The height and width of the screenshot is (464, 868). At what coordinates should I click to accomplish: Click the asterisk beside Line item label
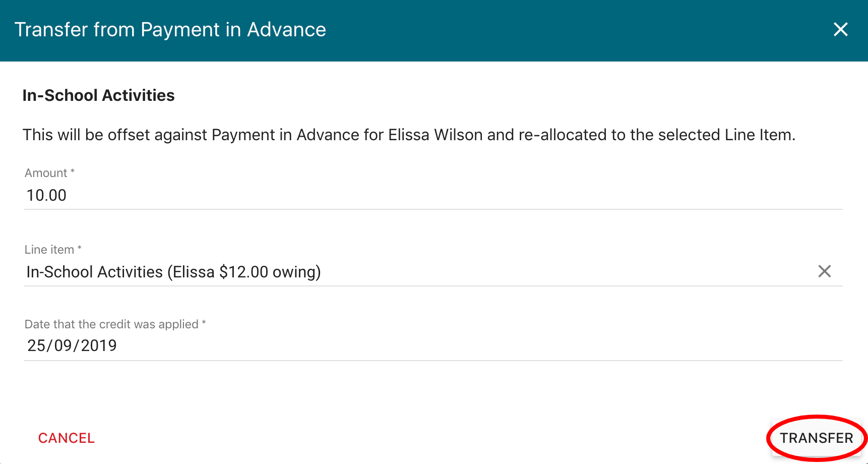[80, 248]
